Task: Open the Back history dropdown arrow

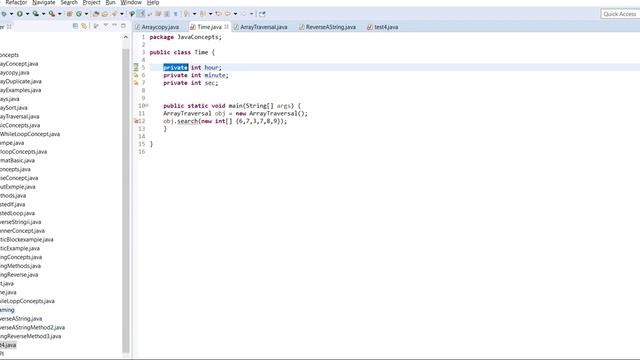Action: [x=236, y=14]
